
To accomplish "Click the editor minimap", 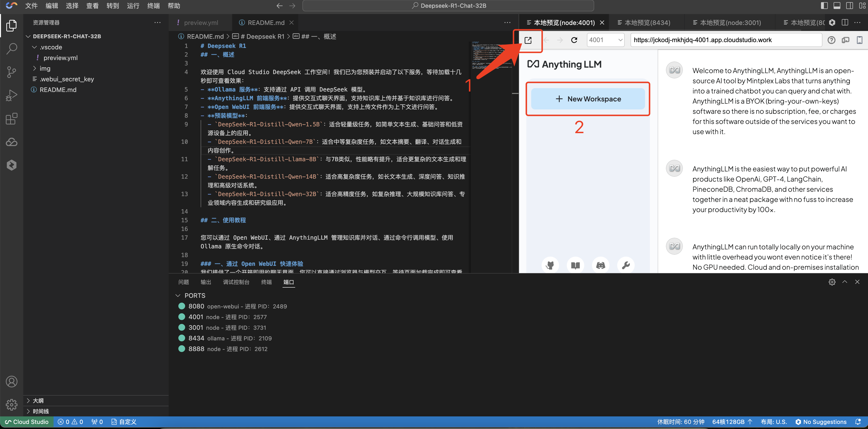I will coord(491,55).
